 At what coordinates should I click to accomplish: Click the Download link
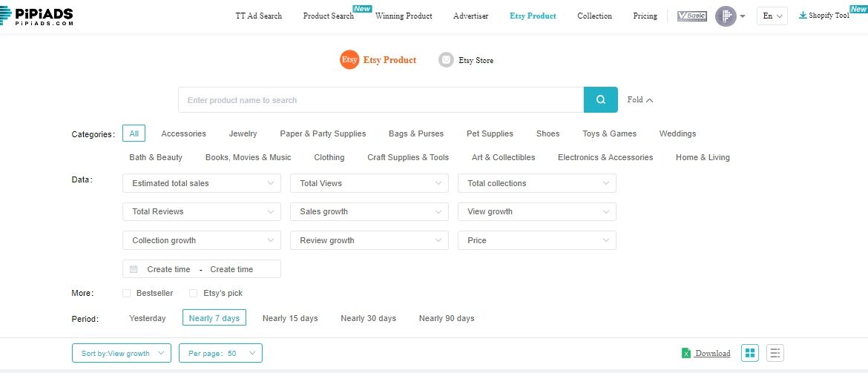tap(712, 353)
